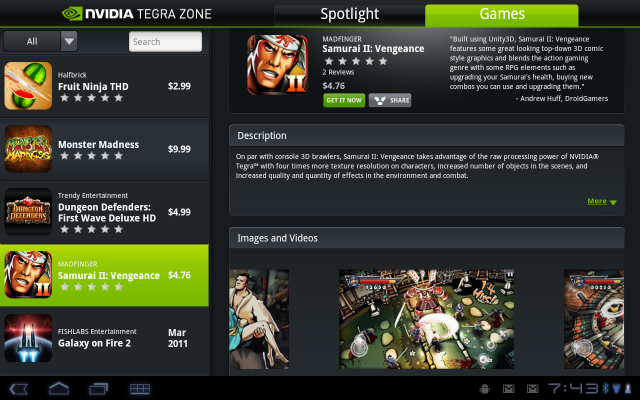
Task: View the samurai artwork thumbnail
Action: coord(259,319)
